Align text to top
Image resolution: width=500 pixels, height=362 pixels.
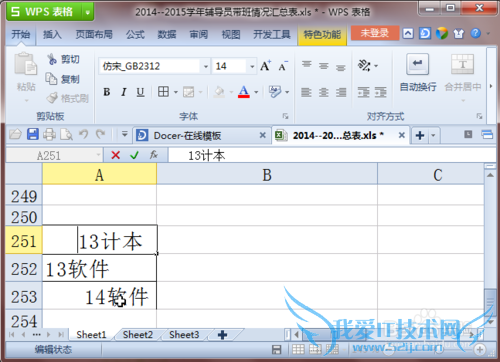click(x=307, y=64)
